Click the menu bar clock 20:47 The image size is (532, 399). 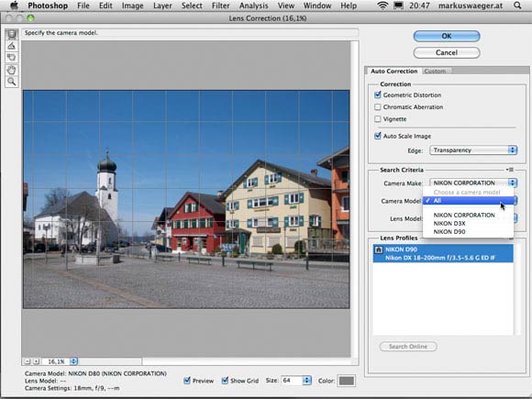[419, 6]
